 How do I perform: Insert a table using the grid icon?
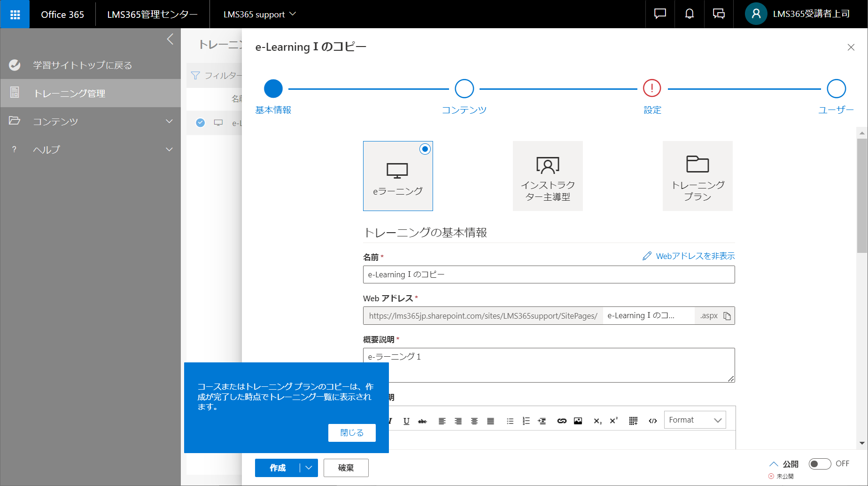pyautogui.click(x=633, y=421)
